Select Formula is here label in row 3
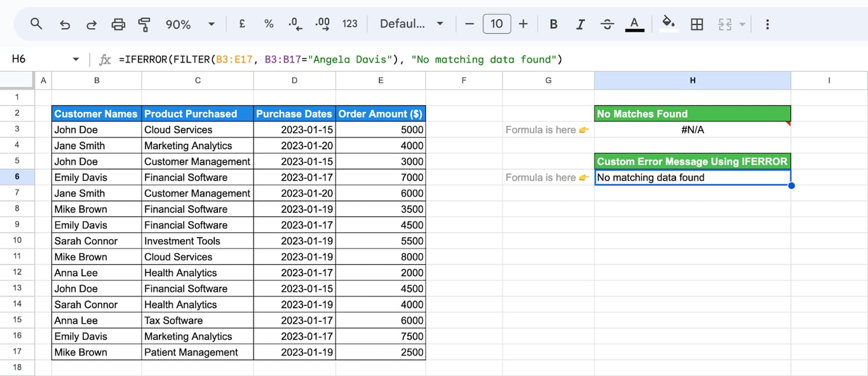 (x=548, y=130)
